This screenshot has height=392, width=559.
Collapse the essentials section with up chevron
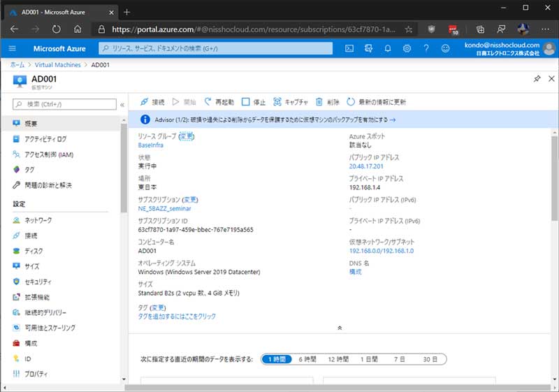pyautogui.click(x=340, y=327)
